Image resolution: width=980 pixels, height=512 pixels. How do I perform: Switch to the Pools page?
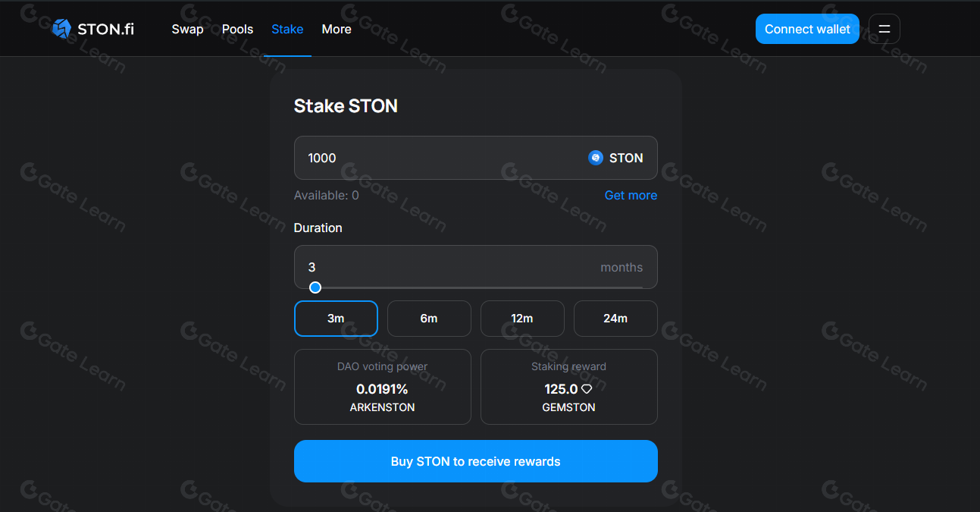237,29
